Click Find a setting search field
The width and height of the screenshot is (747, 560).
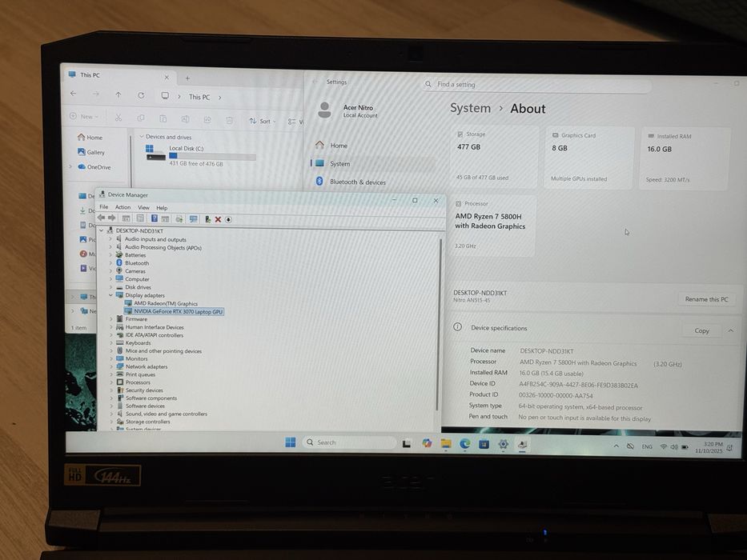(x=537, y=85)
